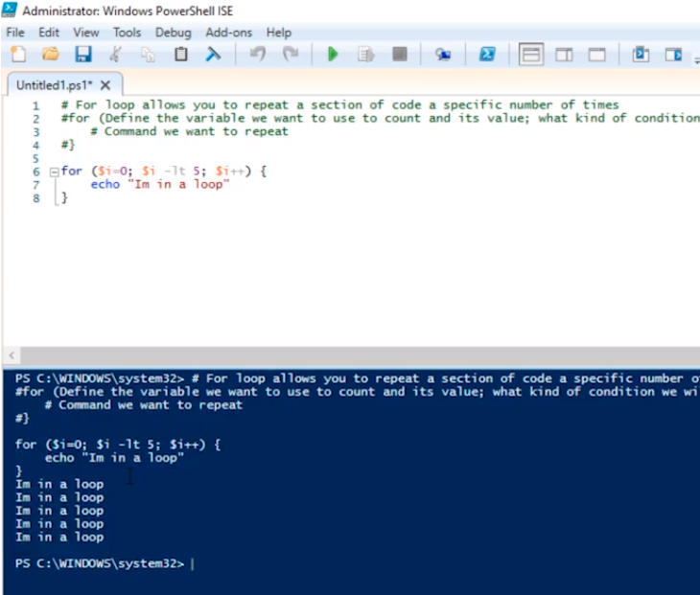
Task: Close the Untitled1.ps1 tab
Action: point(105,85)
